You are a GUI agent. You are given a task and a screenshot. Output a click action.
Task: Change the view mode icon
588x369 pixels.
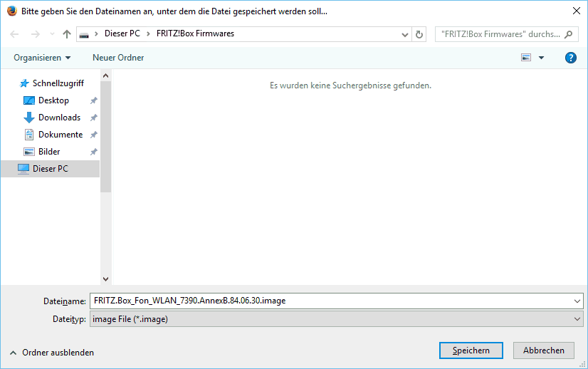pos(526,58)
